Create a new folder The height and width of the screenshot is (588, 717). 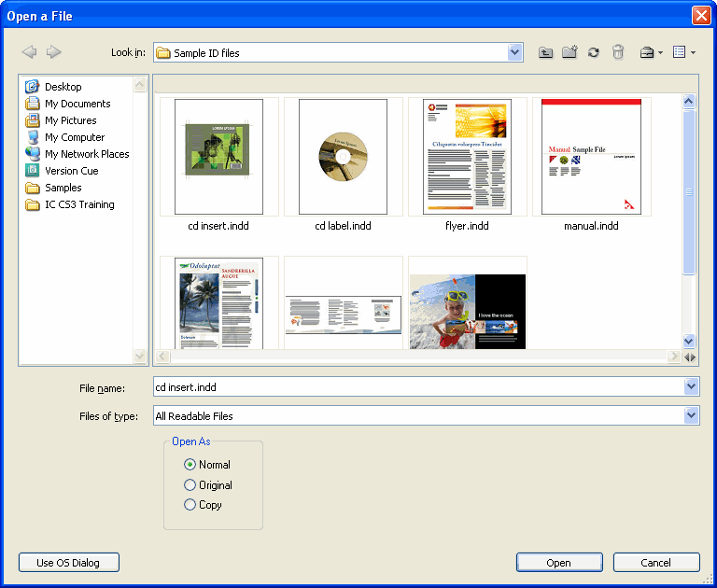569,52
